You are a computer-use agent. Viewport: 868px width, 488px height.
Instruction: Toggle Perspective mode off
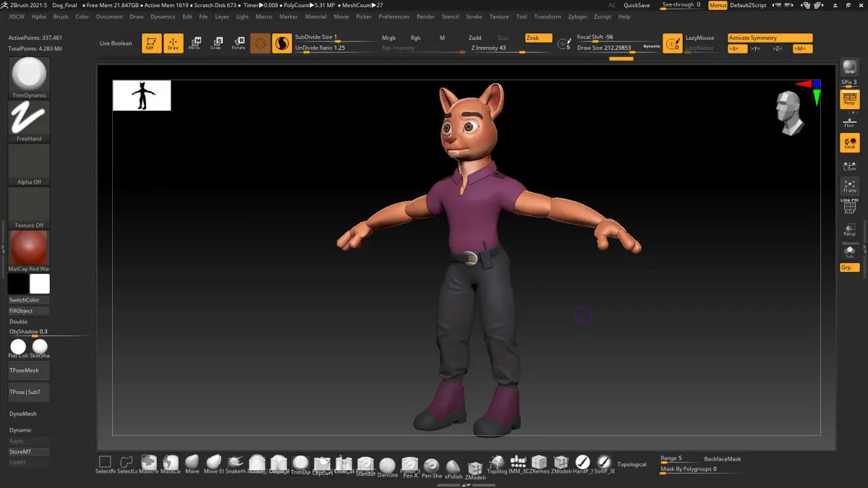(850, 99)
